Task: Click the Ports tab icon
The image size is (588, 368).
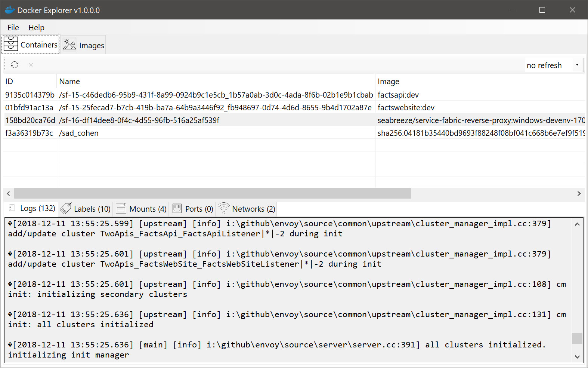Action: pyautogui.click(x=177, y=209)
